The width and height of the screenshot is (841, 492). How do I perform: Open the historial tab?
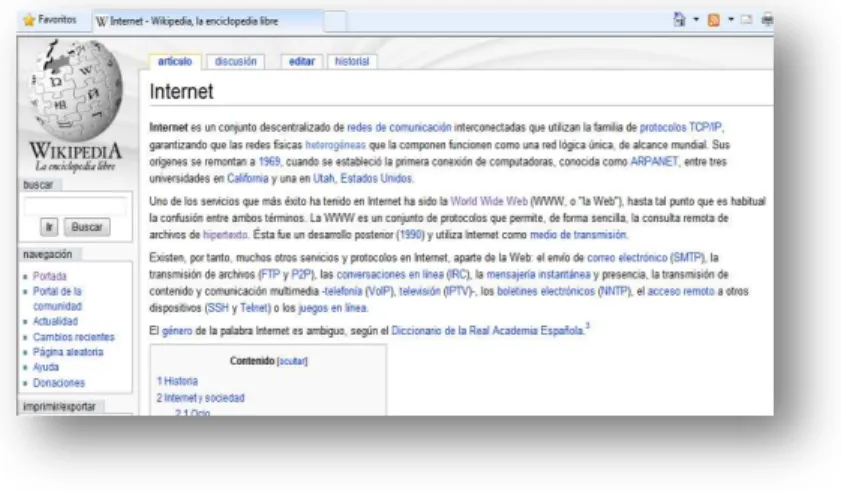tap(352, 62)
